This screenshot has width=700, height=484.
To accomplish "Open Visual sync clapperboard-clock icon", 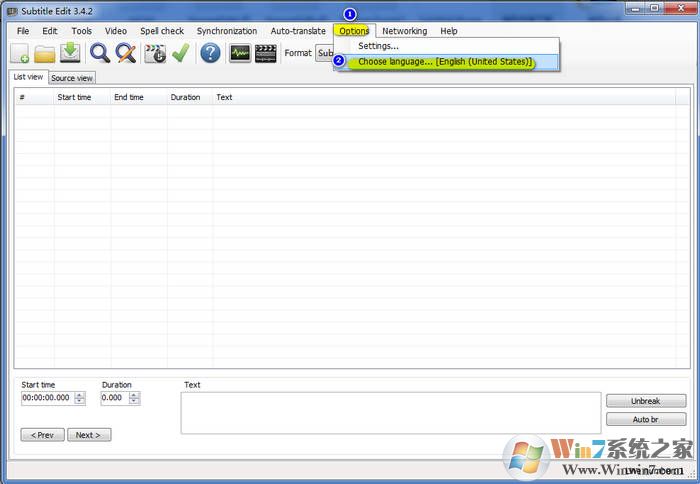I will [x=155, y=53].
